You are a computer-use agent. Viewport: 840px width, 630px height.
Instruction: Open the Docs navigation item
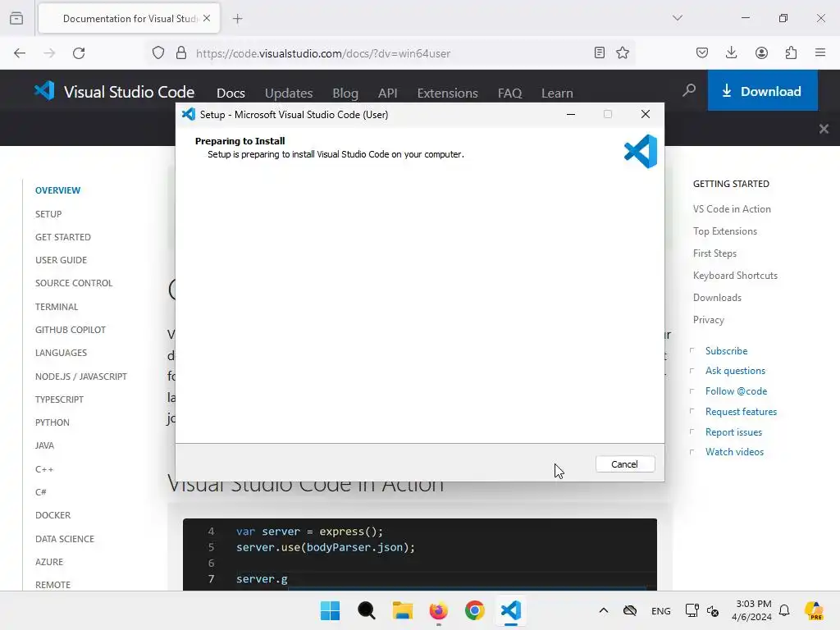tap(231, 94)
